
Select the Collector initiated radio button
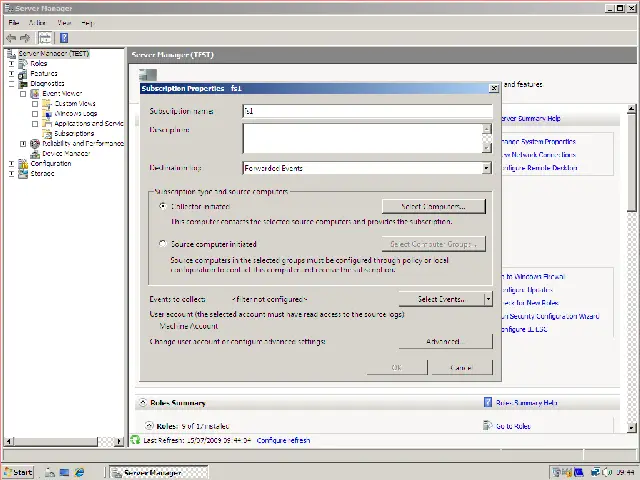click(163, 206)
